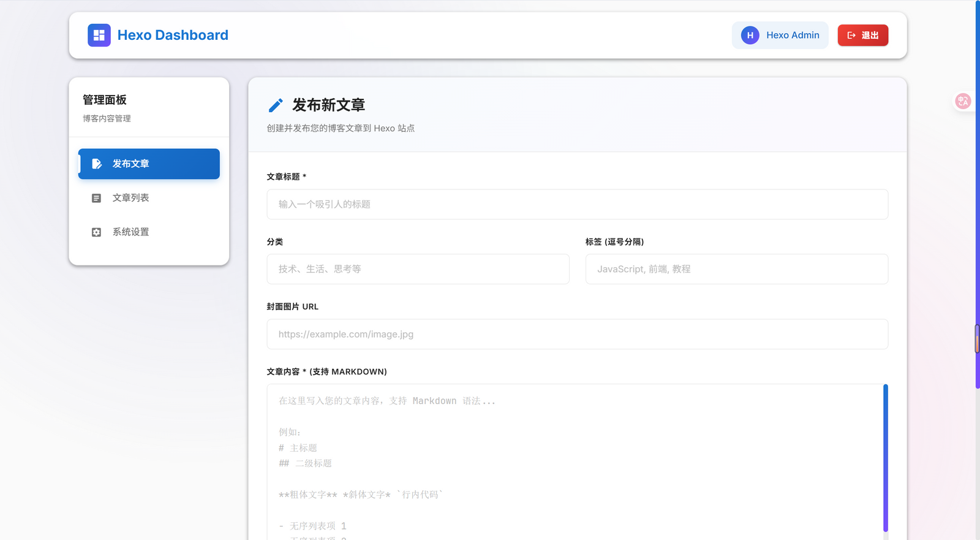Click the 发布文章 document edit icon

click(x=96, y=164)
